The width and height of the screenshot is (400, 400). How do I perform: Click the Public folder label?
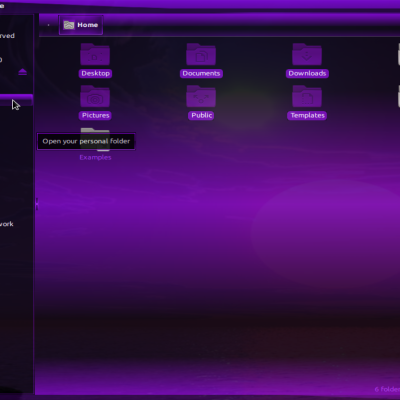tap(201, 115)
